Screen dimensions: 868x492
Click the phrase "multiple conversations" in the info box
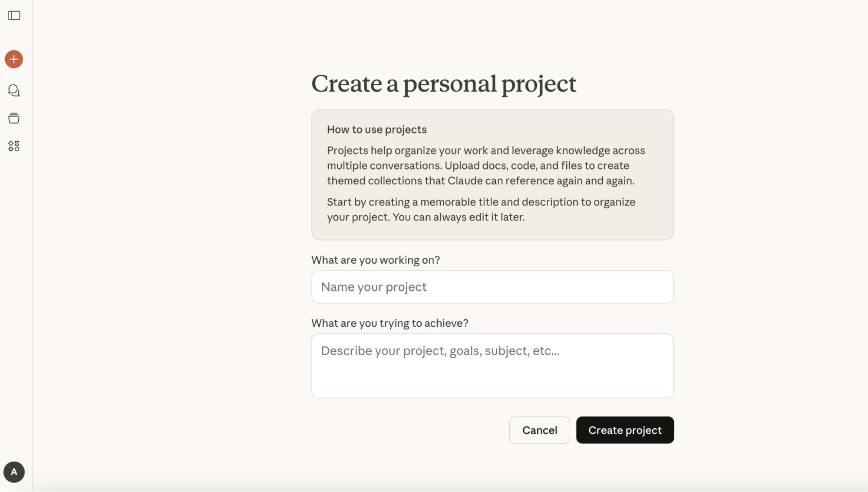click(x=383, y=166)
